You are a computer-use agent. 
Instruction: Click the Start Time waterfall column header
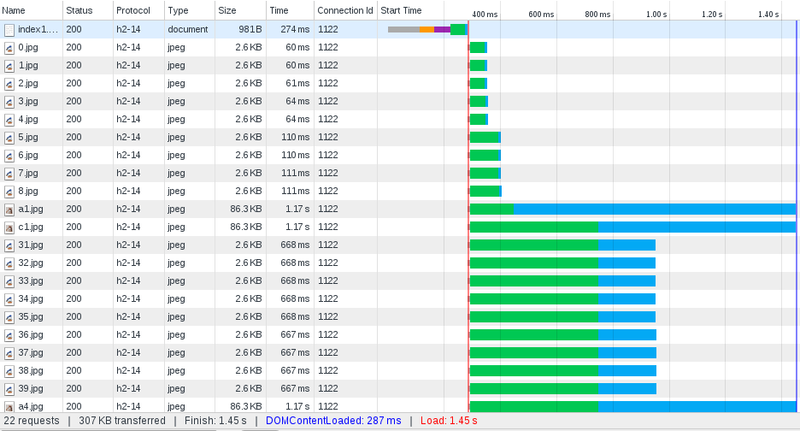tap(401, 11)
